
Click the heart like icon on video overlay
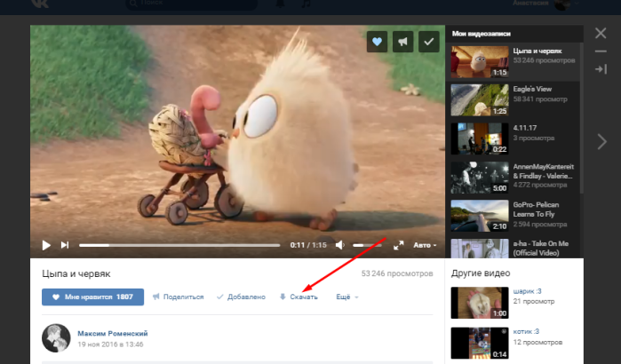click(x=377, y=42)
